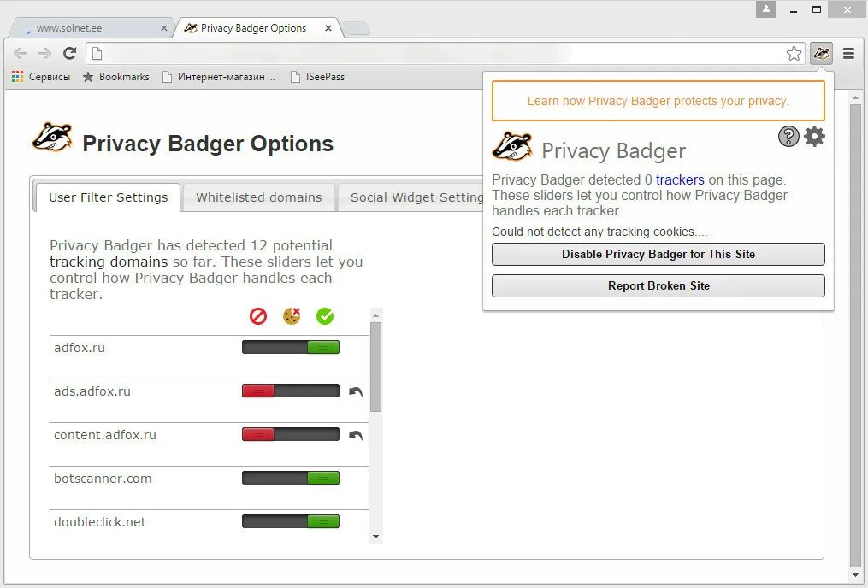Adjust the adfox.ru tracker slider

click(x=291, y=347)
